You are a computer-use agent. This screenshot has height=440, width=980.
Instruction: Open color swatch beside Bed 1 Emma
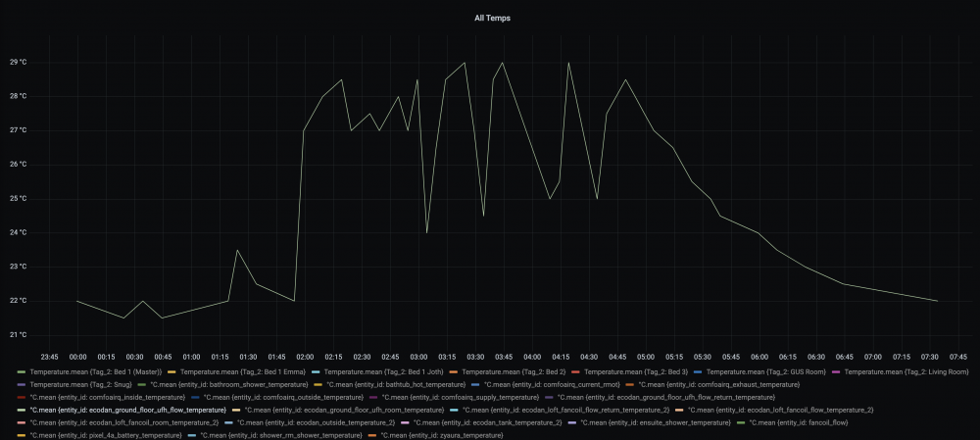point(172,371)
